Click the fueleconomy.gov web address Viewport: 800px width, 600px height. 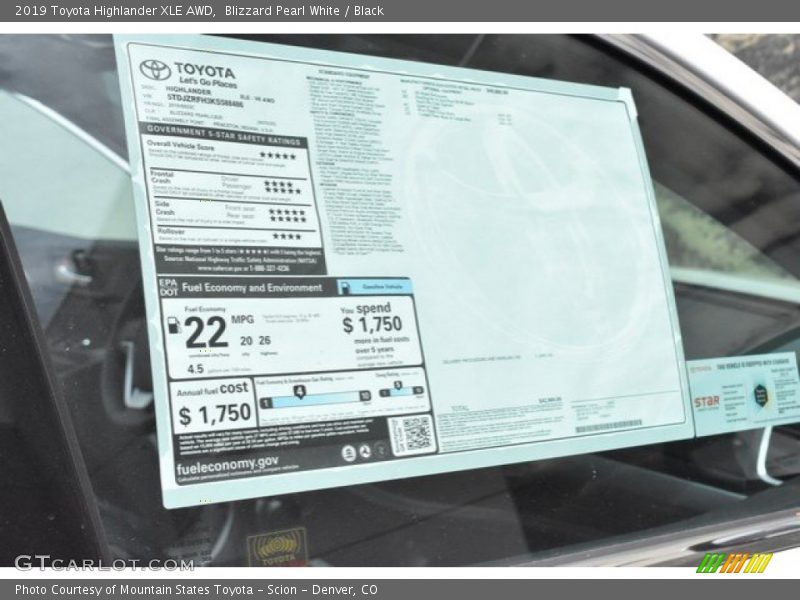(227, 465)
